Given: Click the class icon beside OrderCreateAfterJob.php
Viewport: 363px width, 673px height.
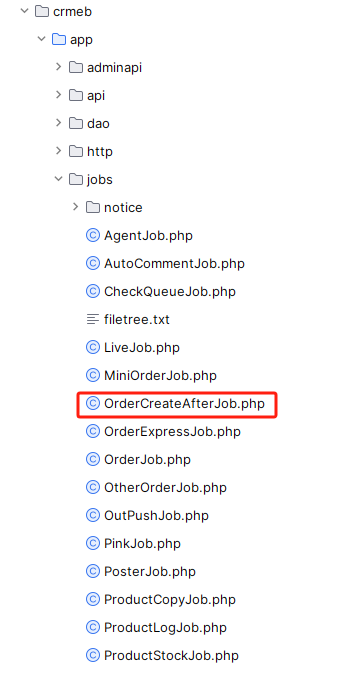Looking at the screenshot, I should pyautogui.click(x=93, y=403).
